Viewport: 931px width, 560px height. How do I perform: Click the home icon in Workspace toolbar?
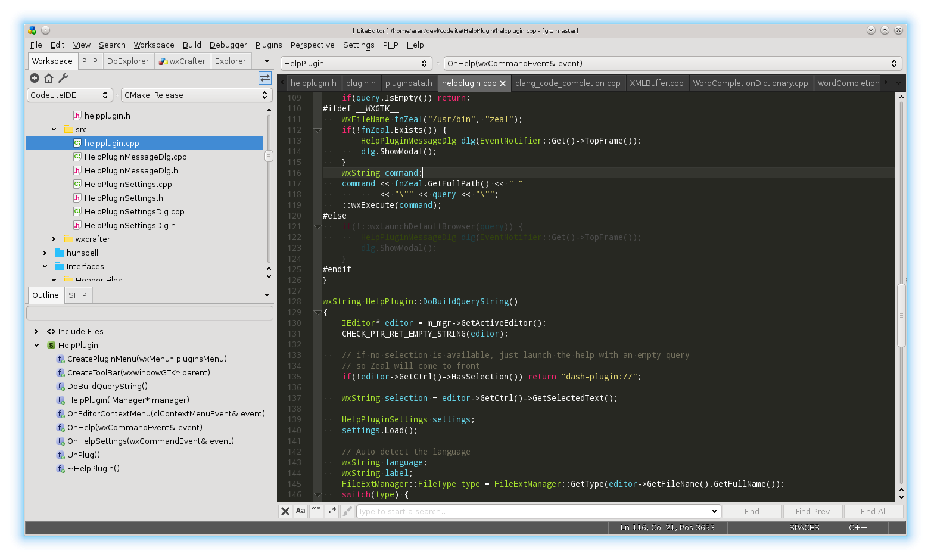(x=49, y=78)
